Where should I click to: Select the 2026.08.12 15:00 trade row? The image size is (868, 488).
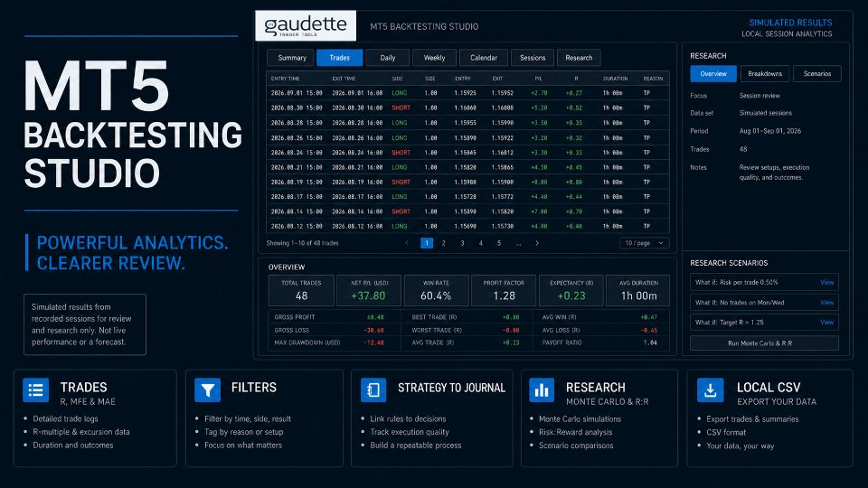point(467,226)
